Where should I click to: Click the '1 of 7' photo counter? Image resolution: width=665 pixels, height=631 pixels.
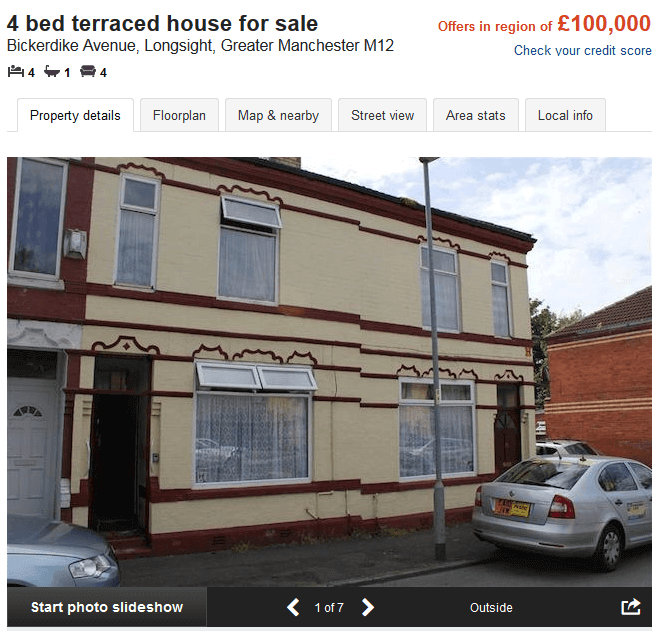(329, 608)
